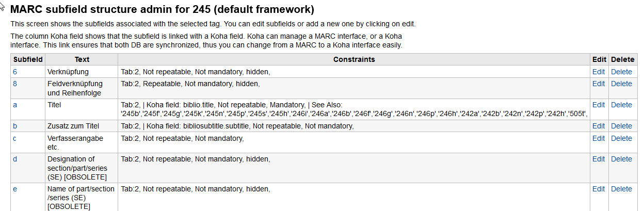Open subfield d link
644x211 pixels.
coord(15,159)
